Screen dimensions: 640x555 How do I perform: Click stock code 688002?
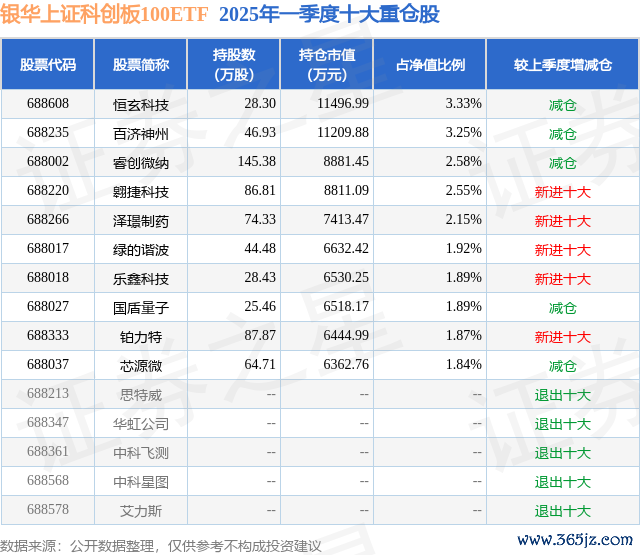point(48,162)
